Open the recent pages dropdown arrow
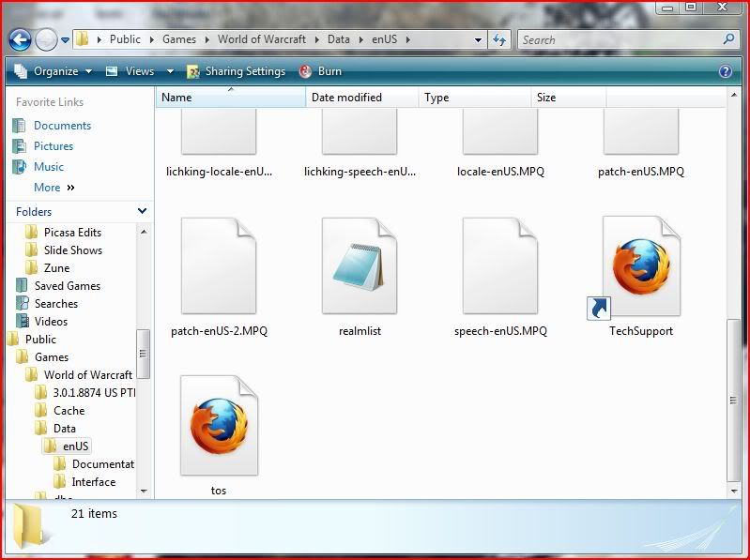Image resolution: width=750 pixels, height=560 pixels. pos(65,40)
